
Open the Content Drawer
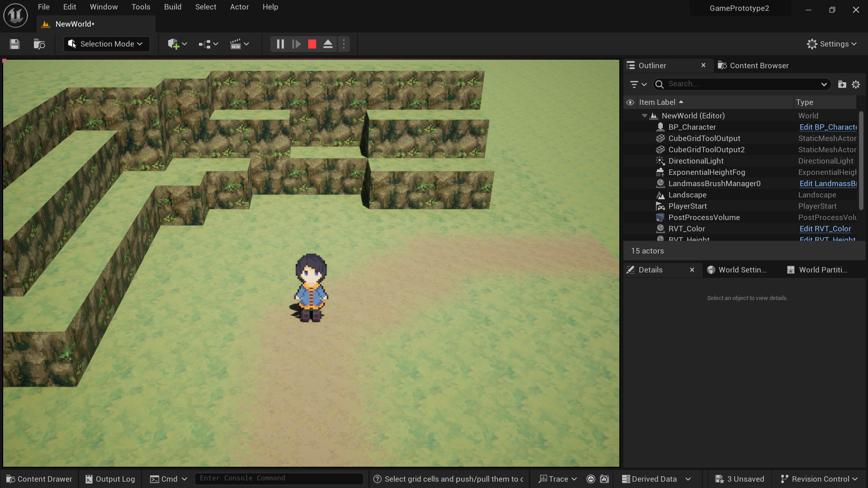click(x=39, y=479)
